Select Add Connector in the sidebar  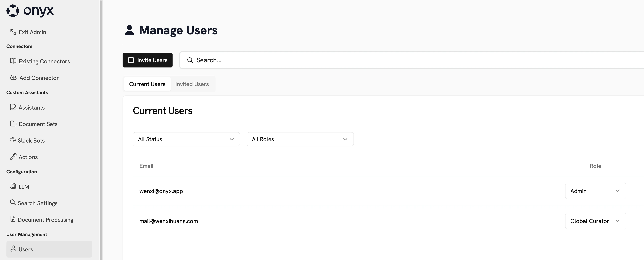pos(39,78)
